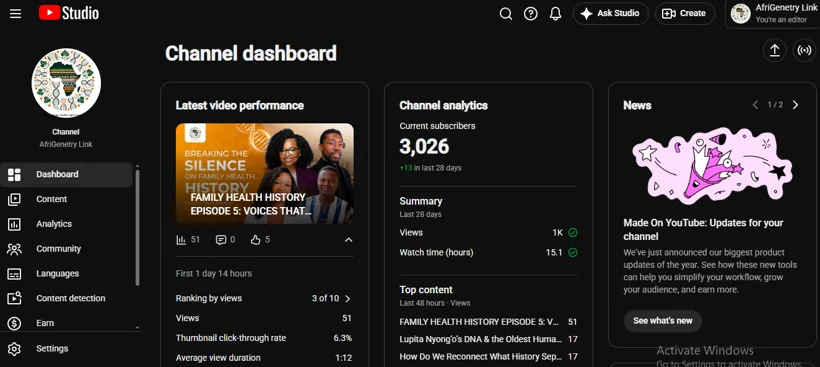This screenshot has height=367, width=820.
Task: Click the 3,026 current subscribers count
Action: pyautogui.click(x=424, y=147)
